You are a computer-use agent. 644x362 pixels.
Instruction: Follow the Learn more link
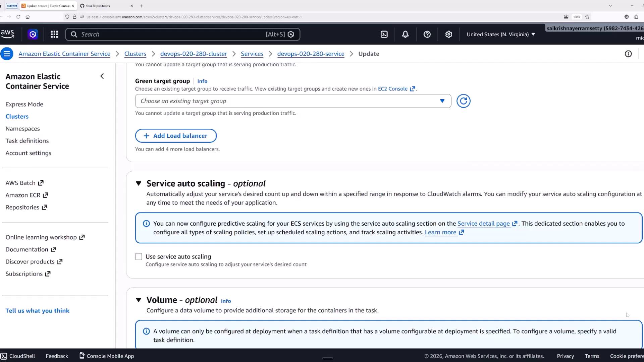coord(444,232)
